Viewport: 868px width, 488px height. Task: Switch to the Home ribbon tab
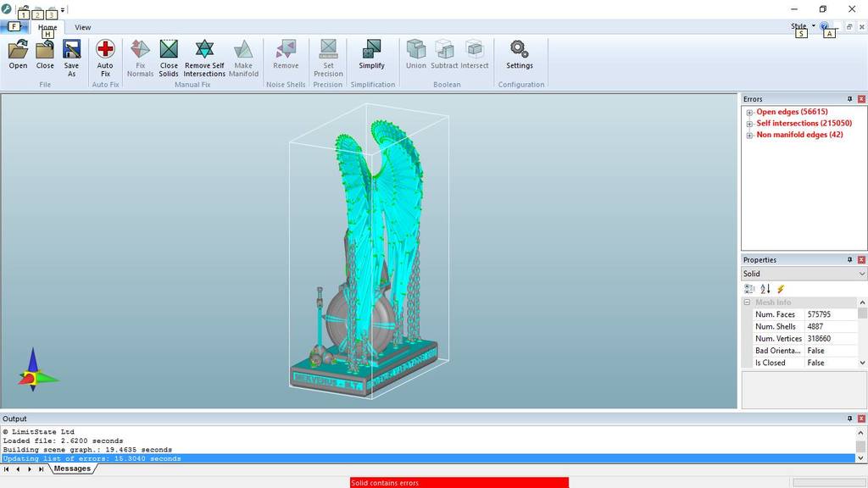pyautogui.click(x=47, y=27)
